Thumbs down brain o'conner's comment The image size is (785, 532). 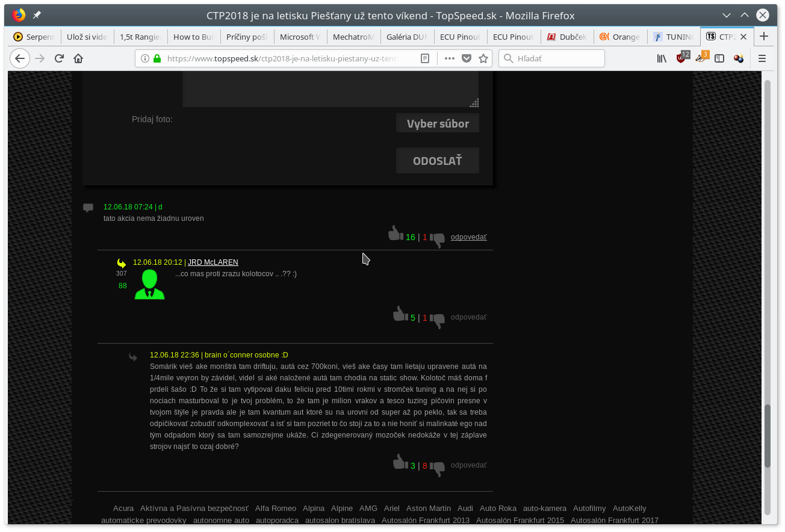[438, 469]
